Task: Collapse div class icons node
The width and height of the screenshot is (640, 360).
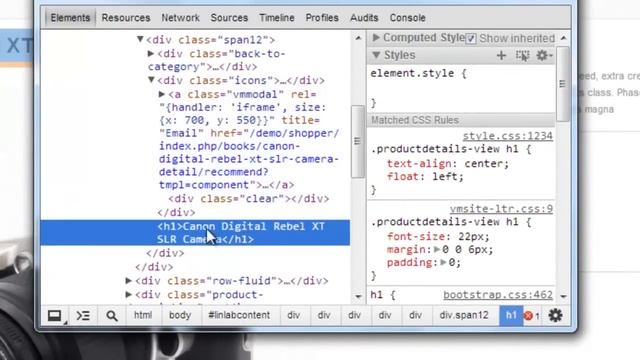Action: tap(151, 80)
